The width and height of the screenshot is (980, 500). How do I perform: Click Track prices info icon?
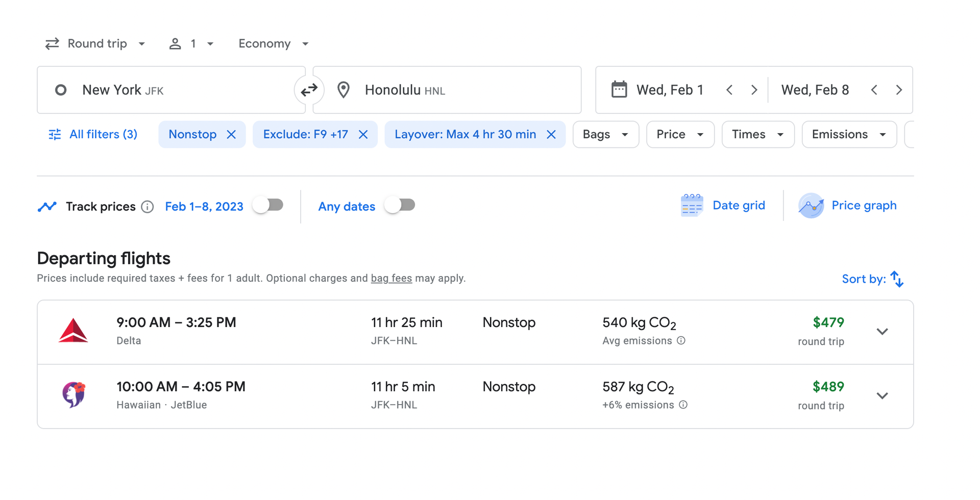148,207
